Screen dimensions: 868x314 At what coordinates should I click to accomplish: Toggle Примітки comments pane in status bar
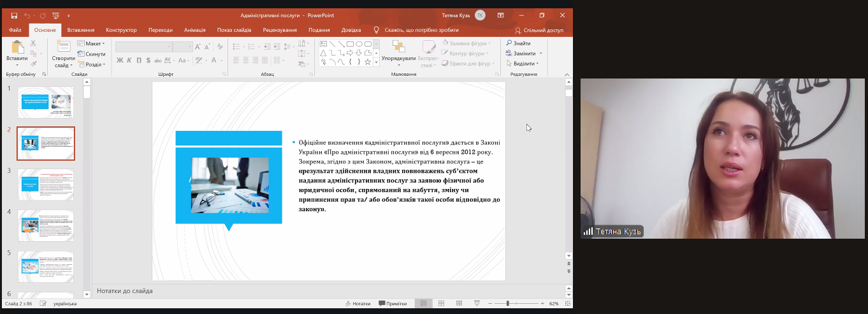click(x=393, y=304)
